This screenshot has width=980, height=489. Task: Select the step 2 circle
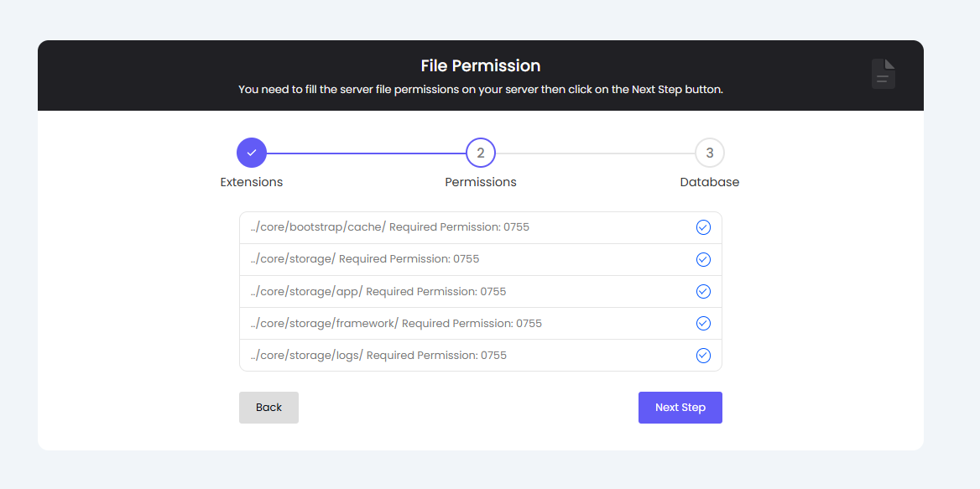pyautogui.click(x=481, y=153)
